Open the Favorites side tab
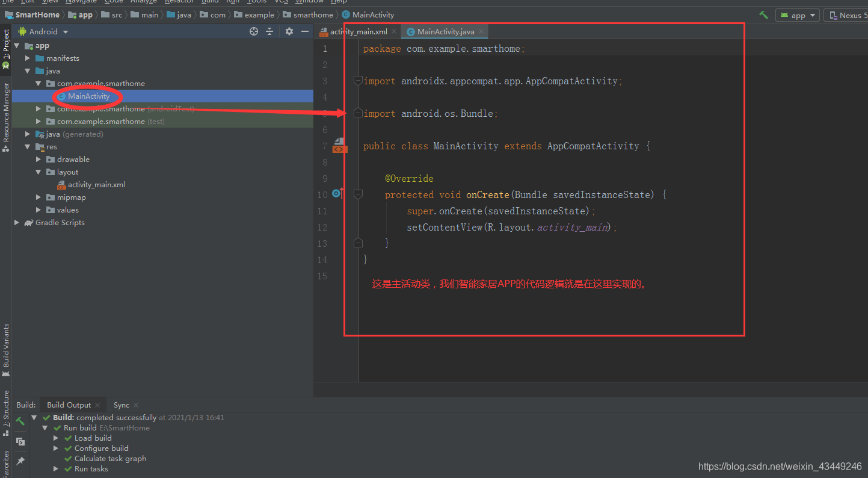The height and width of the screenshot is (478, 868). (6, 464)
